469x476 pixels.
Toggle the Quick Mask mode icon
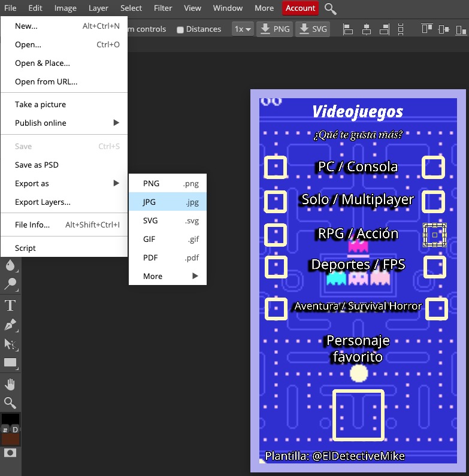(x=10, y=453)
